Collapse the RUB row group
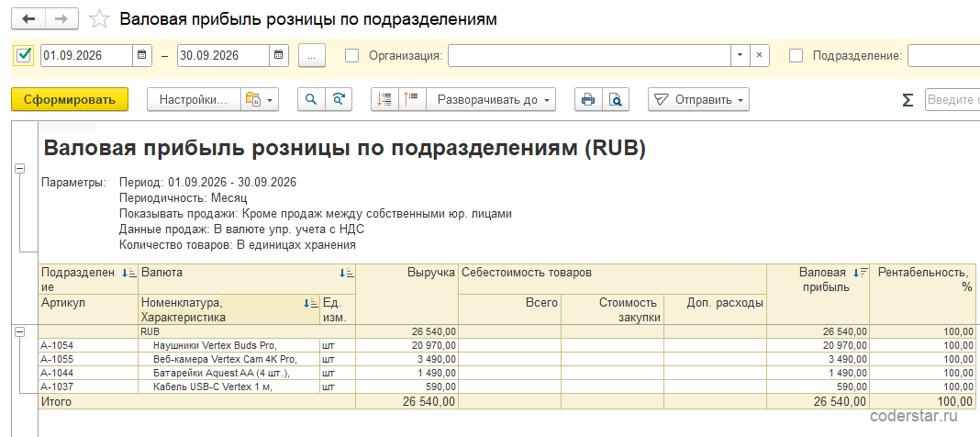980x437 pixels. [18, 332]
